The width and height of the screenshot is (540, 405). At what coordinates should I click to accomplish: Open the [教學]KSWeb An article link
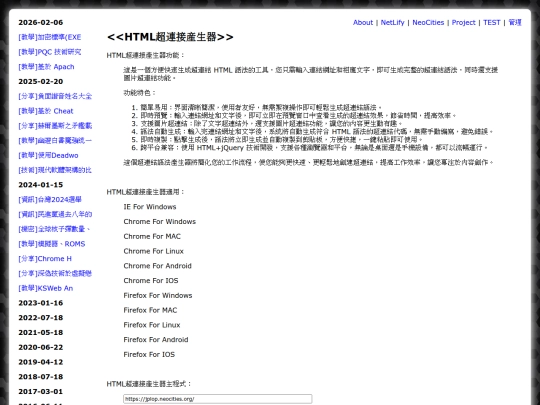45,288
